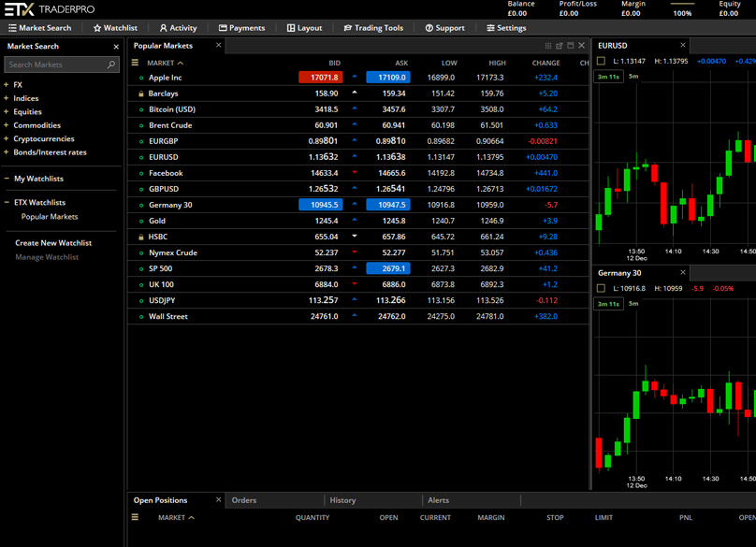
Task: Click the pop-out icon in Popular Markets
Action: [x=560, y=46]
